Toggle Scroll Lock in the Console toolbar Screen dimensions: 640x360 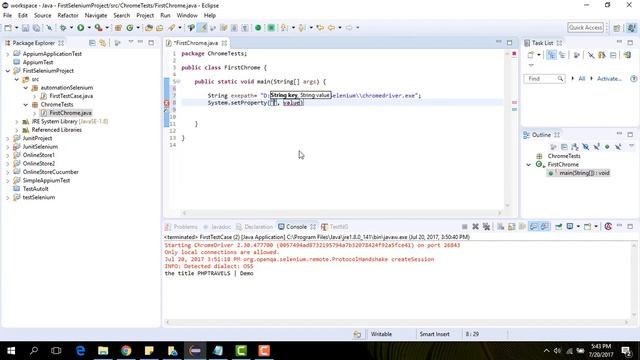pyautogui.click(x=511, y=227)
